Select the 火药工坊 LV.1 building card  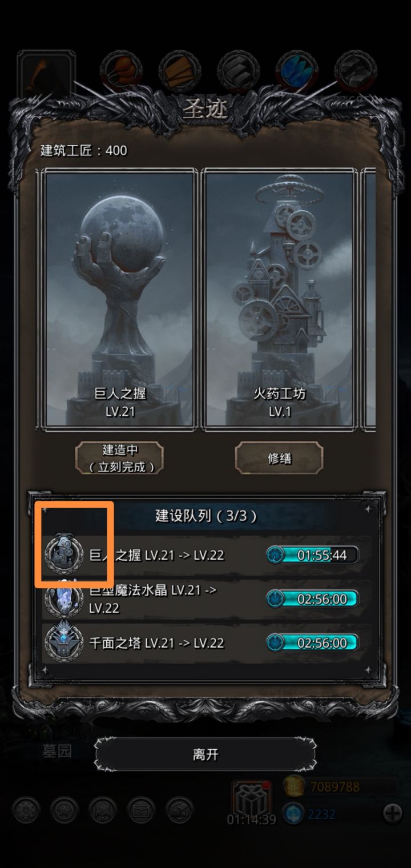click(280, 299)
